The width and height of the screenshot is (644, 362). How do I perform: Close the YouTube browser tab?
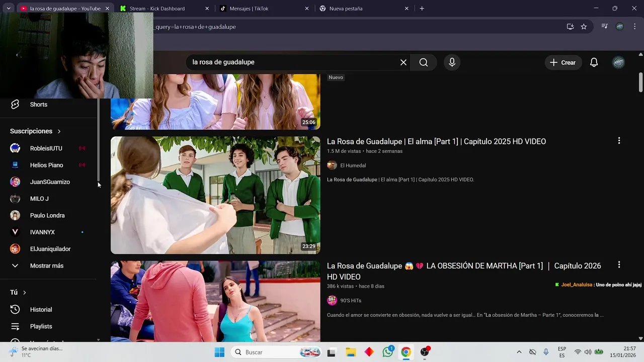click(107, 9)
